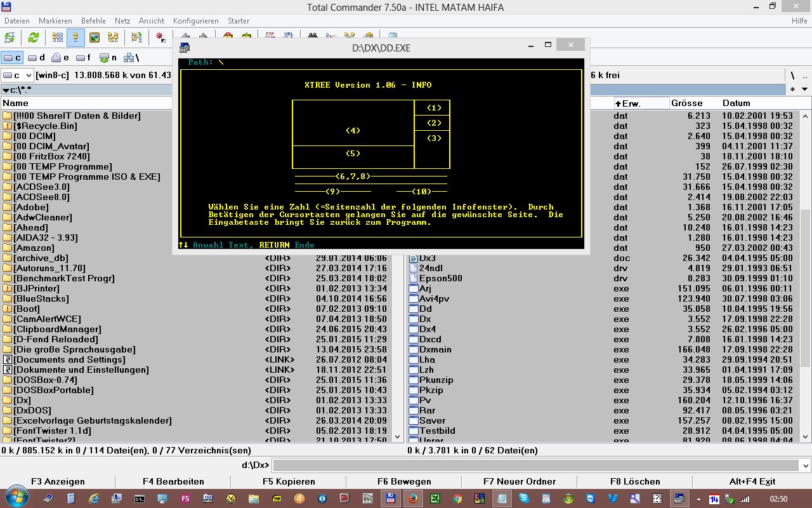Viewport: 812px width, 508px height.
Task: Open URL connection toolbar icon
Action: (x=289, y=35)
